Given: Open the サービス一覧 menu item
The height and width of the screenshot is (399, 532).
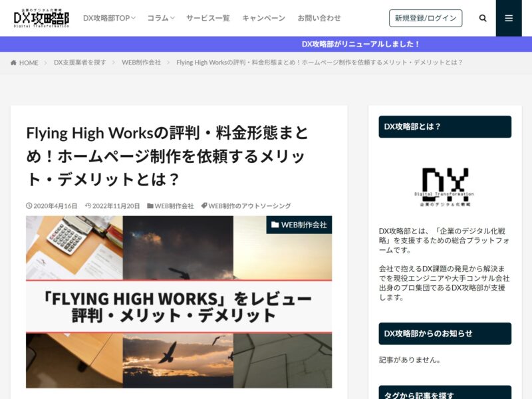Looking at the screenshot, I should [208, 18].
